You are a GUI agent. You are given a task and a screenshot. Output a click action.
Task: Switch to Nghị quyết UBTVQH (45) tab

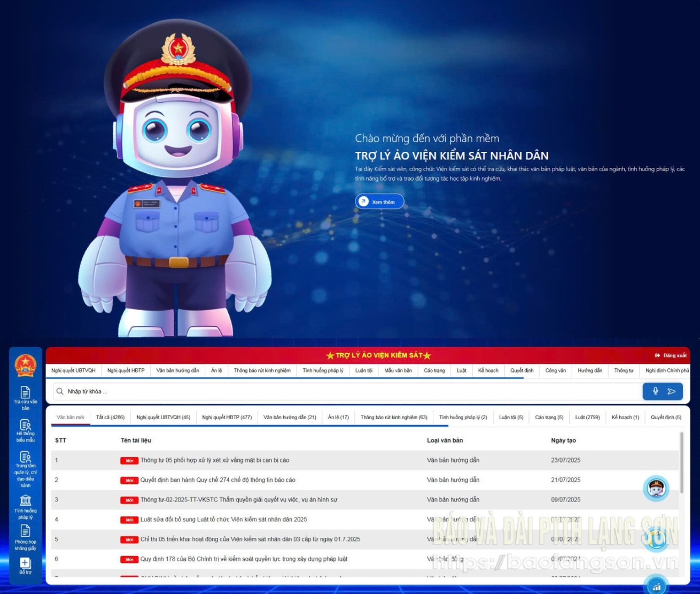(163, 418)
